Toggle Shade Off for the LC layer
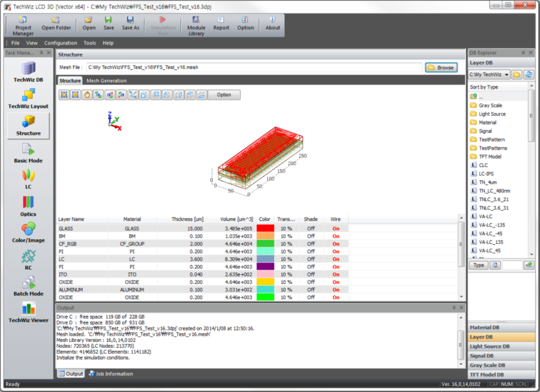The image size is (540, 392). coord(311,259)
